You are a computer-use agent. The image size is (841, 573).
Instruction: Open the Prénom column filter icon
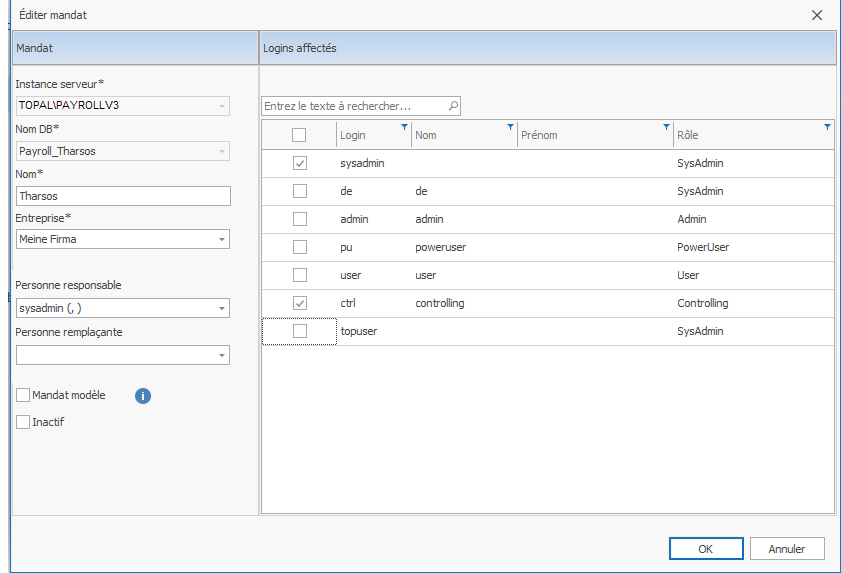(x=666, y=127)
